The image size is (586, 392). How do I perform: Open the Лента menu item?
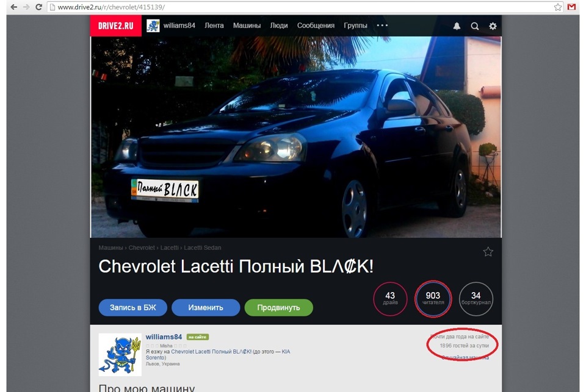point(214,26)
